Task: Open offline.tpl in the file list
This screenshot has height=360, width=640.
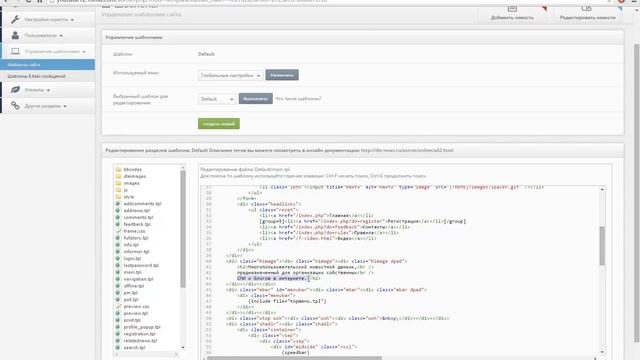Action: [x=134, y=286]
